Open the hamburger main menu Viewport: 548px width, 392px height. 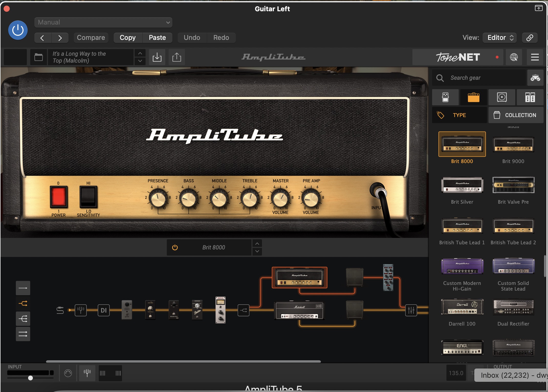point(535,57)
